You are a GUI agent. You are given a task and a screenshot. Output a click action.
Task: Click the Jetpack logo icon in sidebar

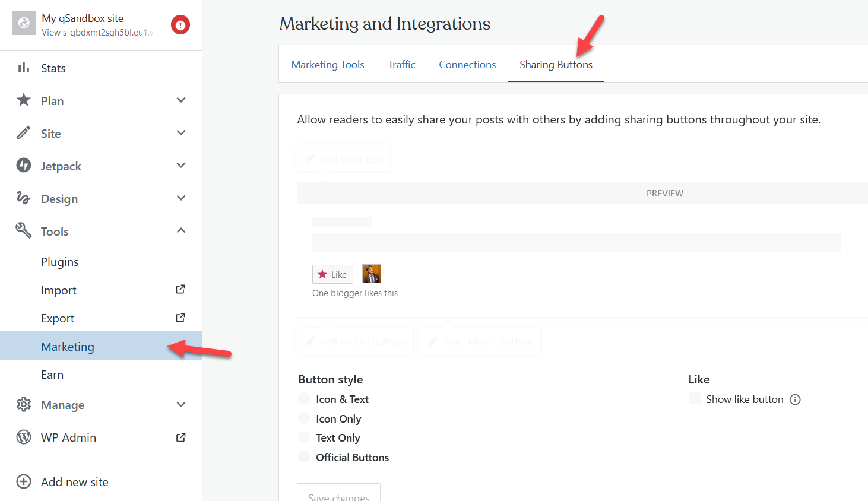24,166
